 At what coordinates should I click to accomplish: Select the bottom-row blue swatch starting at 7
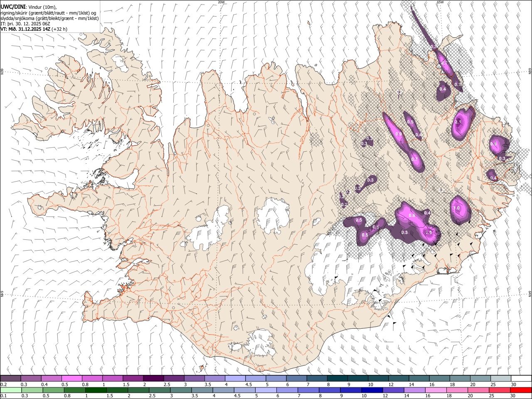click(308, 390)
